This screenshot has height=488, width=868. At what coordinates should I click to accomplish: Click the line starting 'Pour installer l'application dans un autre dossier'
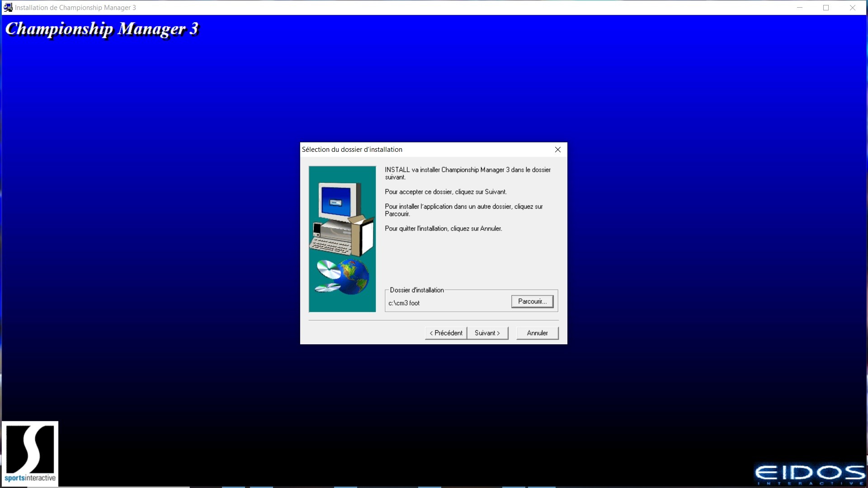[464, 210]
